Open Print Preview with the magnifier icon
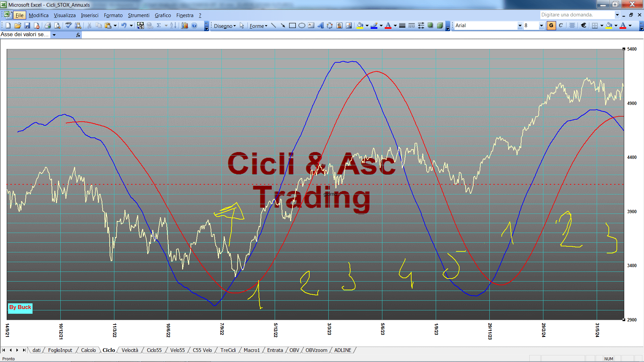Image resolution: width=644 pixels, height=362 pixels. tap(57, 25)
